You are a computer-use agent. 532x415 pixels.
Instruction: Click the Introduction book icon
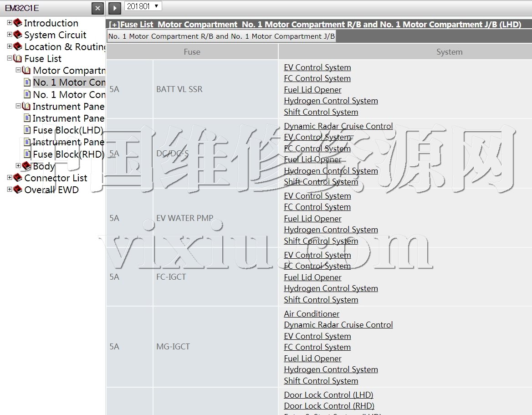tap(18, 23)
